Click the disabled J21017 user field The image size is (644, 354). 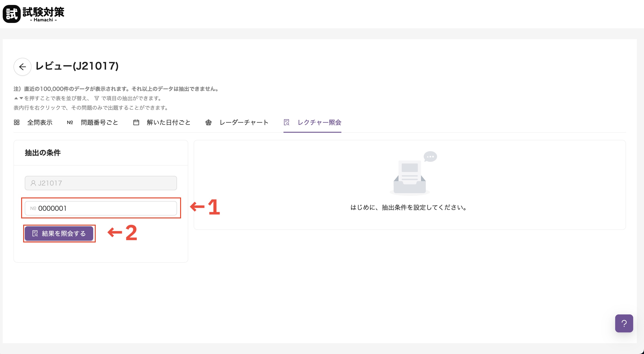pyautogui.click(x=101, y=183)
